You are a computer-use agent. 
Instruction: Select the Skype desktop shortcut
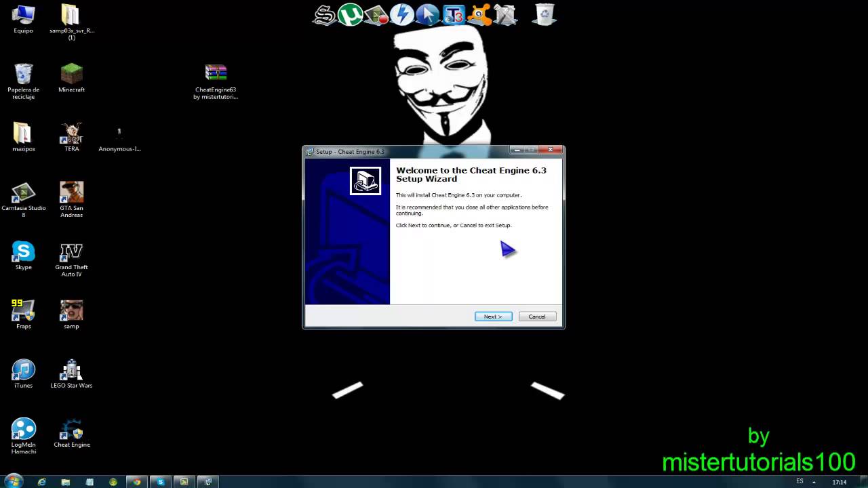[x=23, y=256]
